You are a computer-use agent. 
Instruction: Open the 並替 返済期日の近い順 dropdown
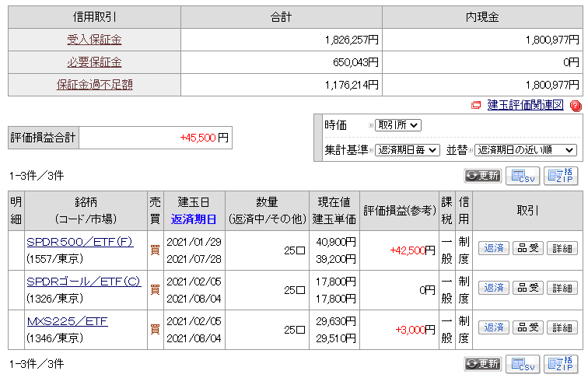pos(525,150)
